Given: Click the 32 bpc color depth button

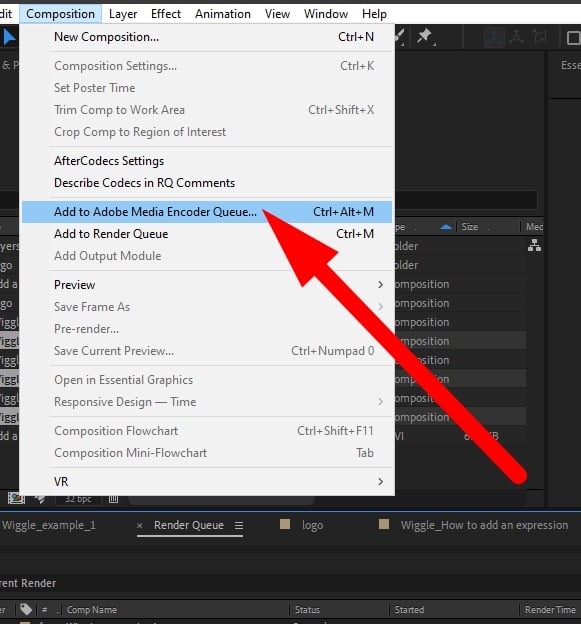Looking at the screenshot, I should click(x=78, y=499).
